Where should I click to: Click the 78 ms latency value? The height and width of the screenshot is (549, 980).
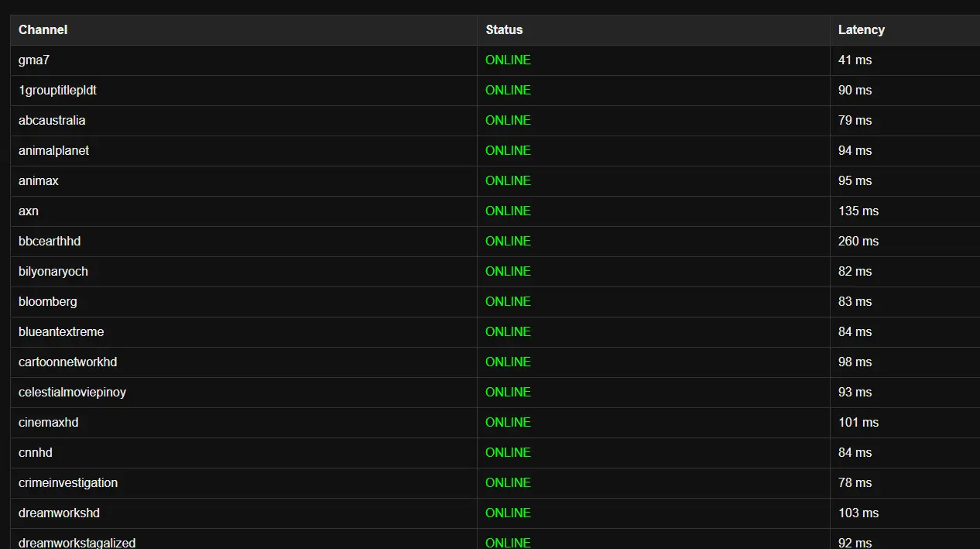coord(855,482)
